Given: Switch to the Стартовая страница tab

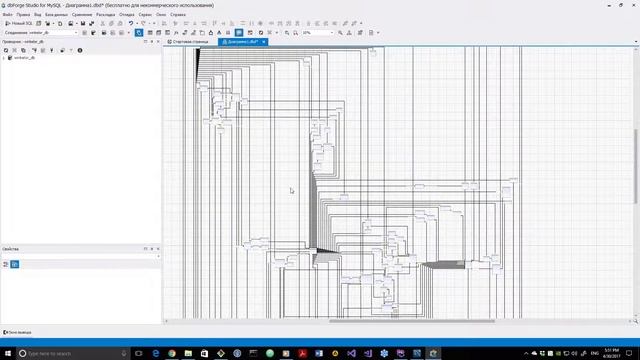Looking at the screenshot, I should (x=188, y=42).
